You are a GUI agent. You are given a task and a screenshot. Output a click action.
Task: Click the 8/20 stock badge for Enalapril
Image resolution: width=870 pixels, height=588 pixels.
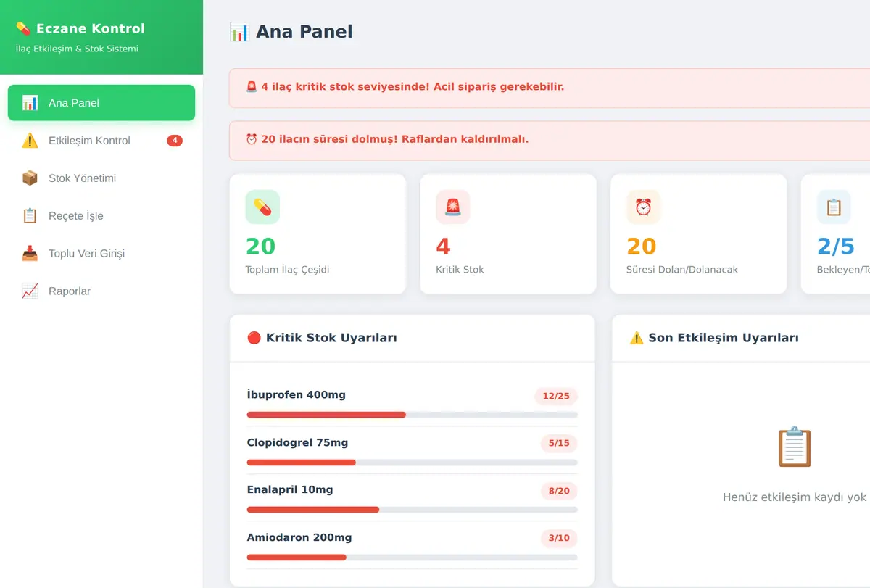coord(559,491)
